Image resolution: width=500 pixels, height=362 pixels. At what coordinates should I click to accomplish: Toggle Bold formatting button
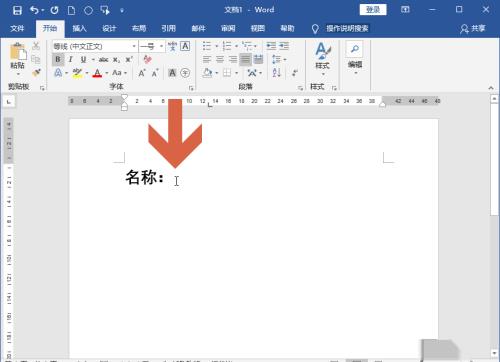[x=58, y=59]
